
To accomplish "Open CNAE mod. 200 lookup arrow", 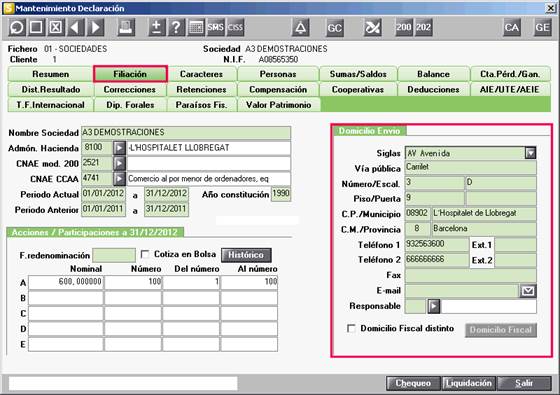I will click(119, 163).
